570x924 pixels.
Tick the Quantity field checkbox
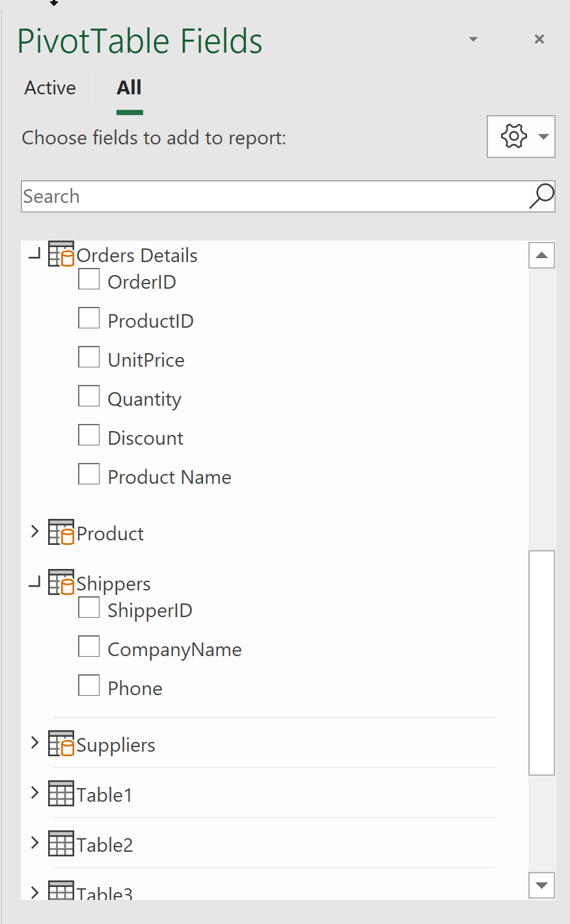tap(89, 397)
